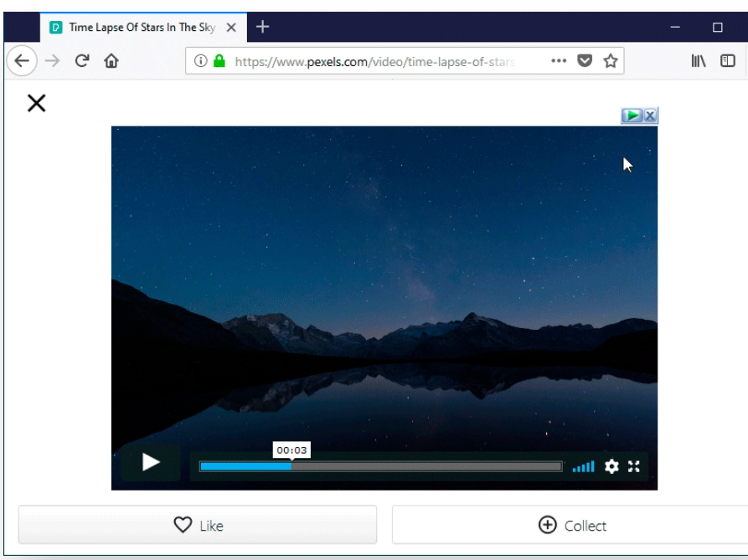748x560 pixels.
Task: Seek along the video progress bar
Action: (381, 466)
